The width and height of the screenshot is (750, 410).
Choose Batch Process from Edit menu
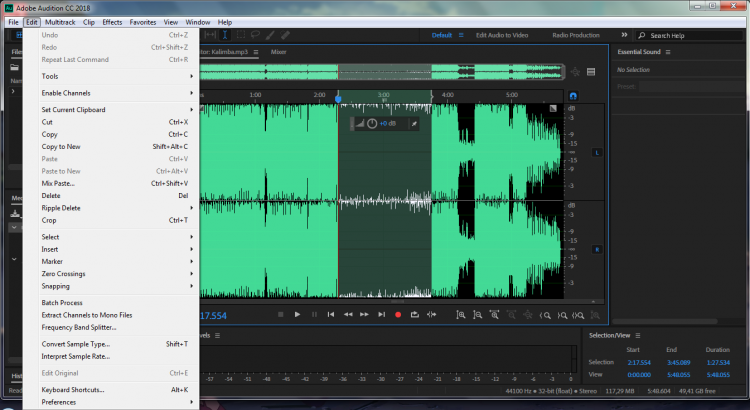pyautogui.click(x=62, y=302)
